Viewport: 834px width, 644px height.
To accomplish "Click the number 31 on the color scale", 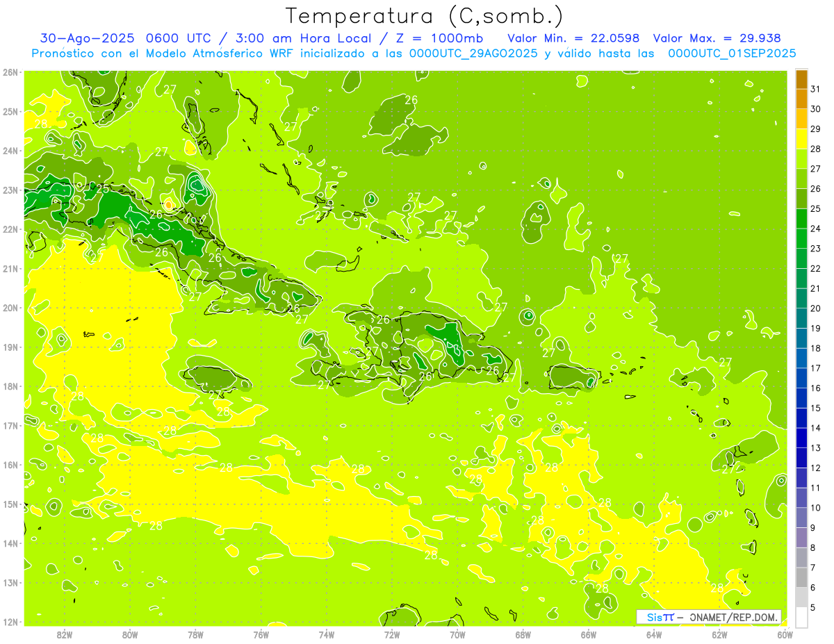I will click(816, 89).
